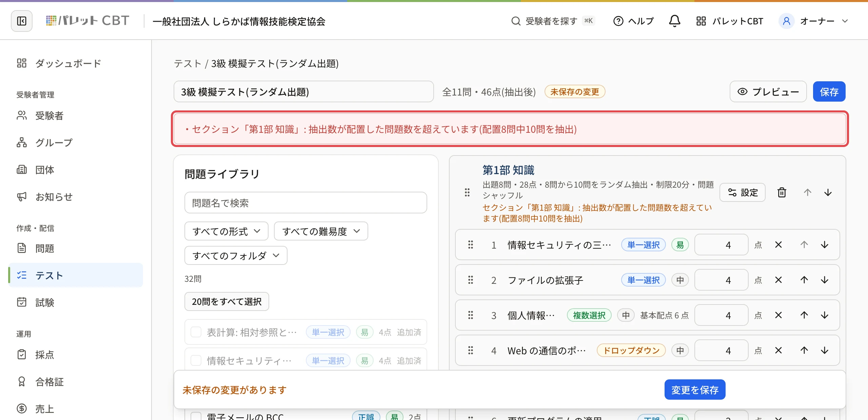Delete the 第1部 知識 section with trash icon
The width and height of the screenshot is (868, 420).
(x=782, y=192)
